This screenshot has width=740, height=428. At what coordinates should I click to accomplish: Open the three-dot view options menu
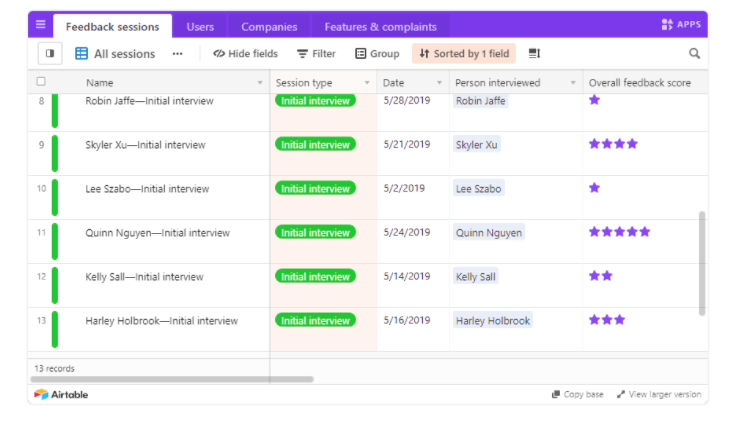(177, 54)
